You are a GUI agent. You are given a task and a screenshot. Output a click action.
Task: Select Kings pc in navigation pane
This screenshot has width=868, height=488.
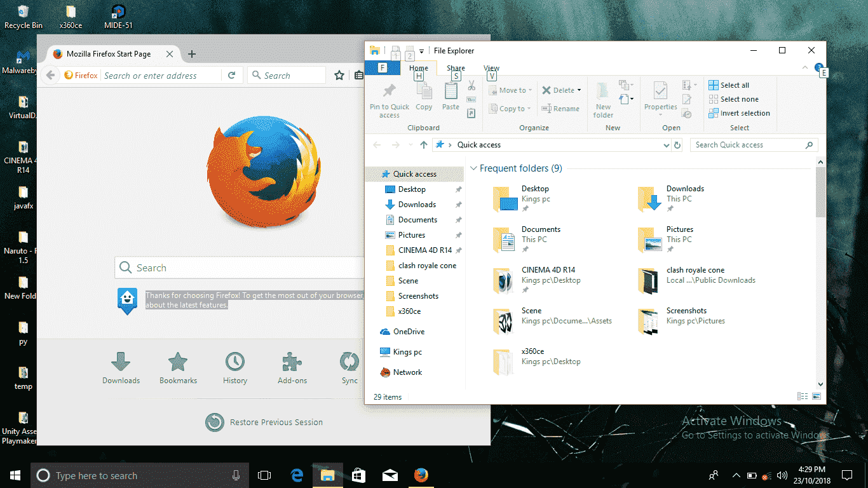click(x=407, y=352)
